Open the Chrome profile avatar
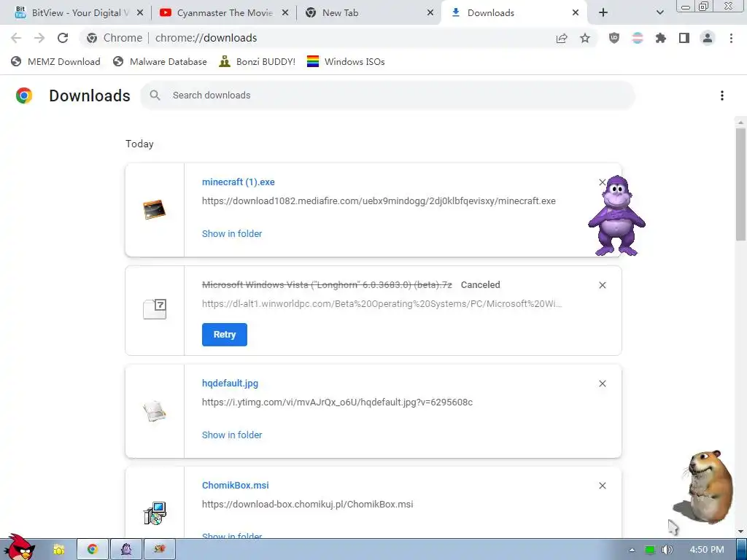The height and width of the screenshot is (560, 747). (x=708, y=38)
